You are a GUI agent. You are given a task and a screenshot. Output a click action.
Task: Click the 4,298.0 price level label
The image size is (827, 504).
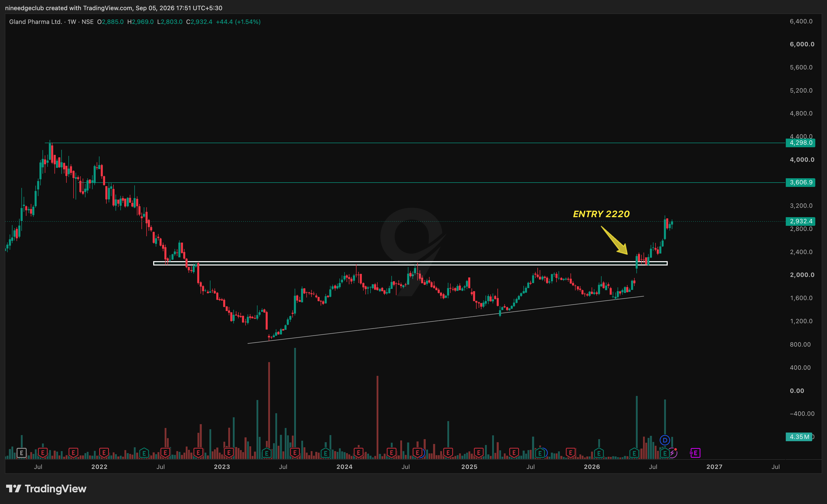click(801, 143)
